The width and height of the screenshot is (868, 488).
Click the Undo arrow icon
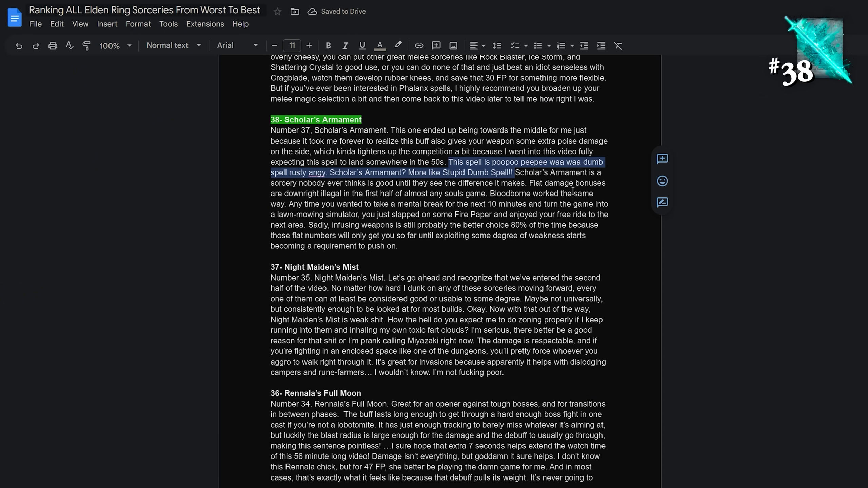click(x=19, y=46)
